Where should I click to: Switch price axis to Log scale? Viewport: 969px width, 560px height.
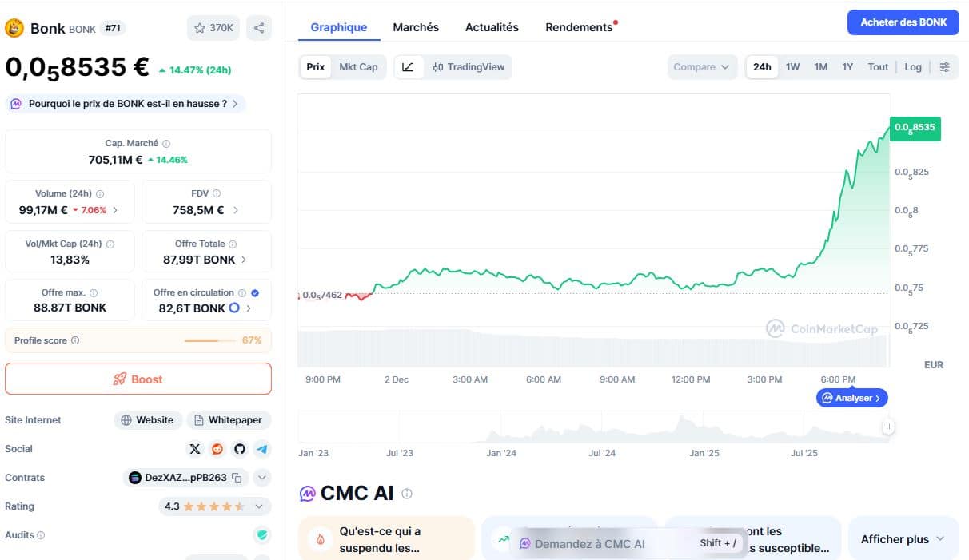(913, 66)
